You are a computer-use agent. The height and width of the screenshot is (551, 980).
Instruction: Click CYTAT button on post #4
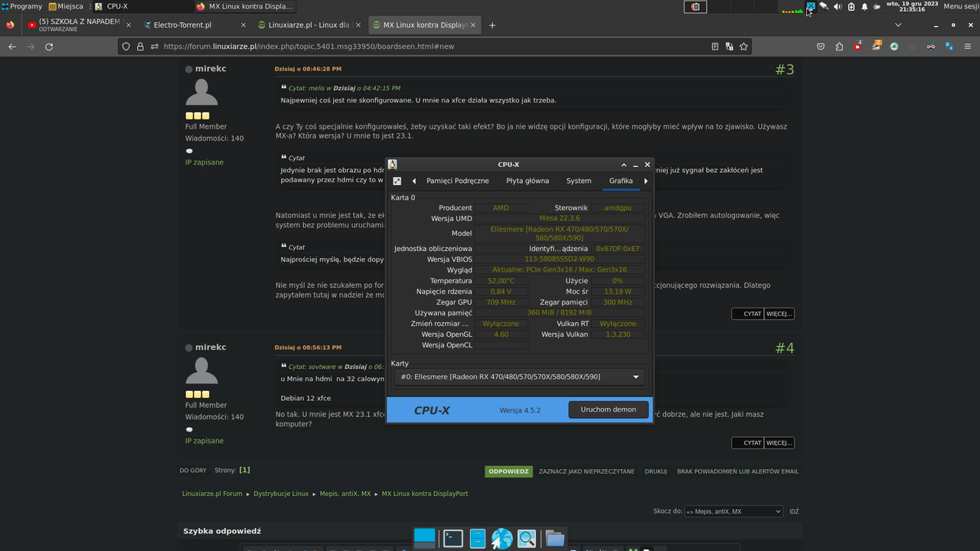[x=747, y=443]
